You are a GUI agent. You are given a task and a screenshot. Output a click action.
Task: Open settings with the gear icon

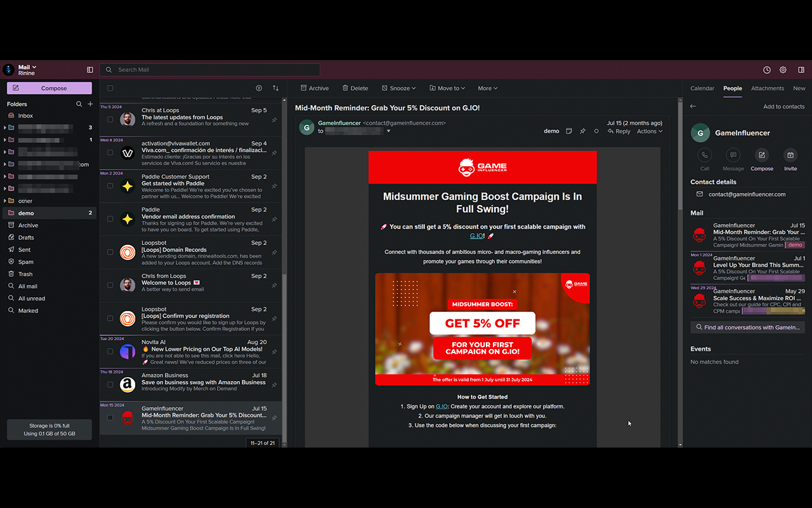(x=783, y=70)
